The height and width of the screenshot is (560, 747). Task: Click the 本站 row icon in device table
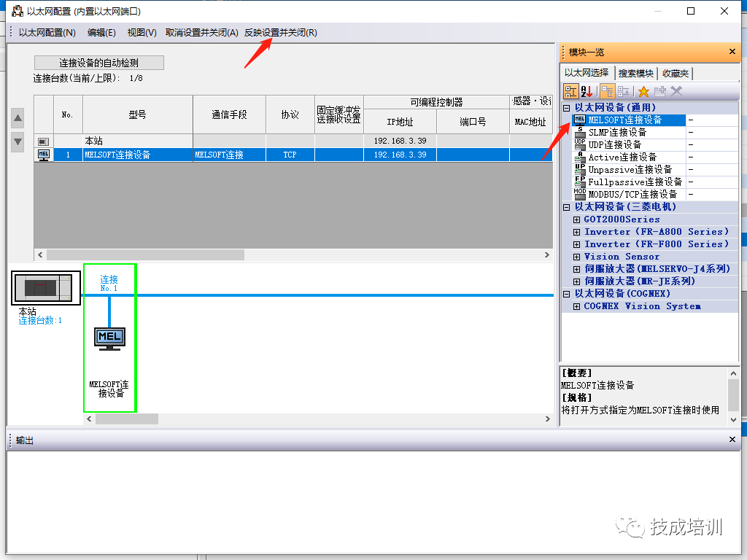pos(43,141)
